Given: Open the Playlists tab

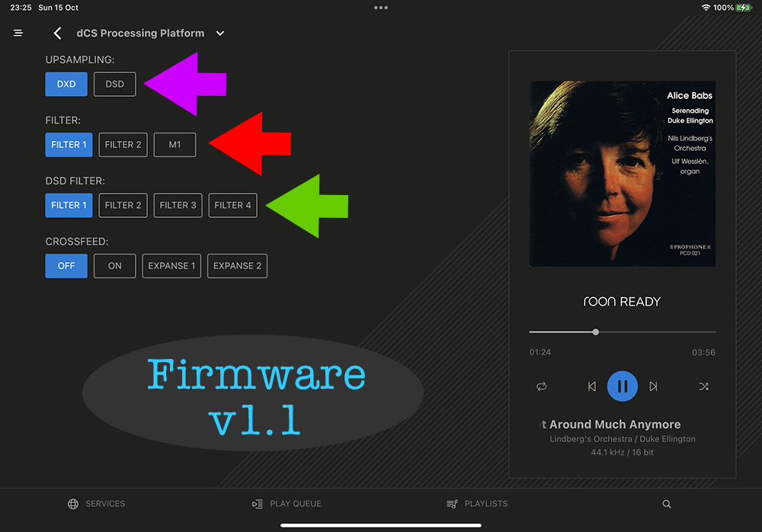Looking at the screenshot, I should [477, 504].
